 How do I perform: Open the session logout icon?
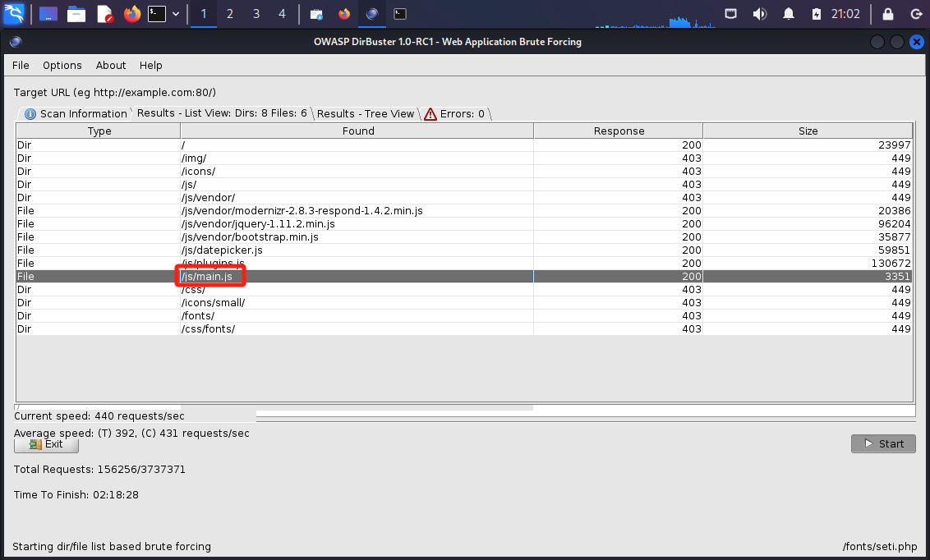[916, 14]
